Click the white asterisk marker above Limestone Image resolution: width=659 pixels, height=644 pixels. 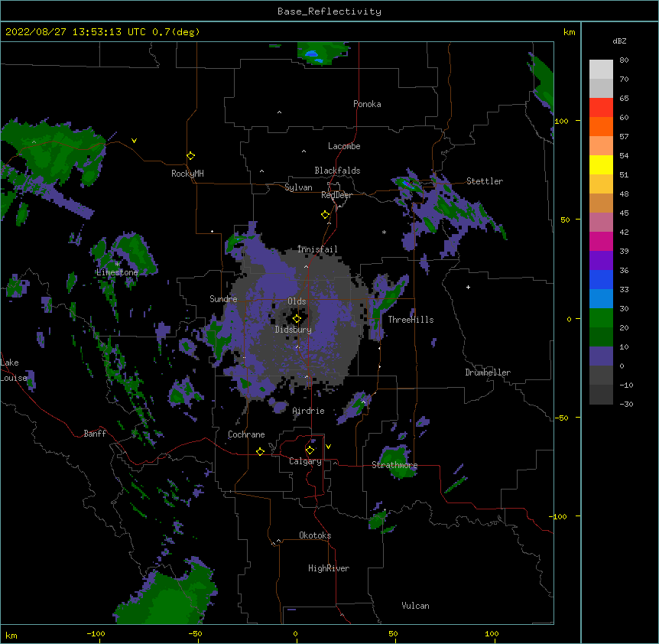pos(117,265)
